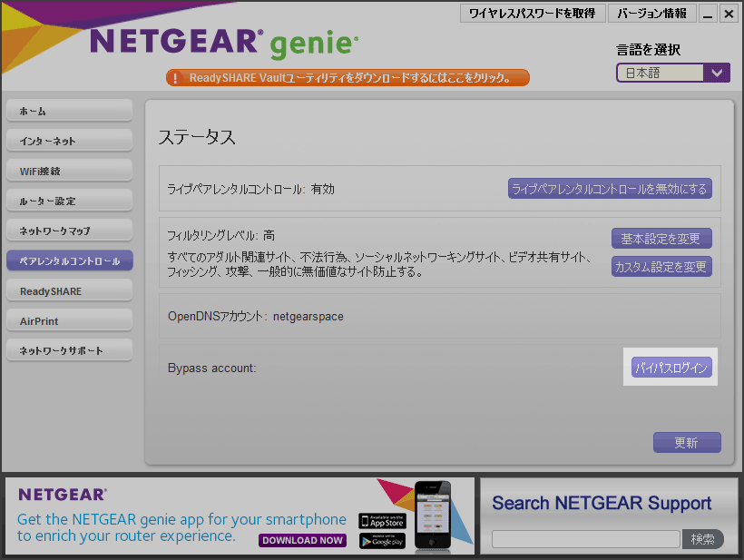
Task: Click the 基本設定を変更 button
Action: (661, 239)
